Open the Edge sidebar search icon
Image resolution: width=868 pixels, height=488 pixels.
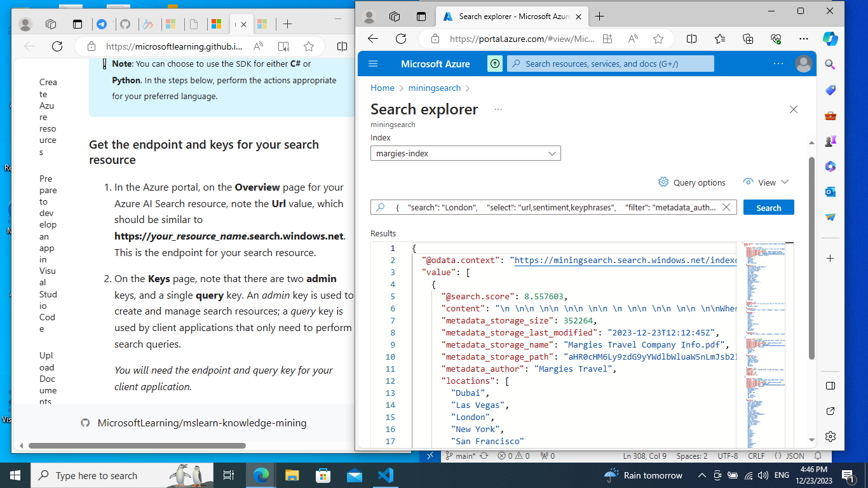830,65
